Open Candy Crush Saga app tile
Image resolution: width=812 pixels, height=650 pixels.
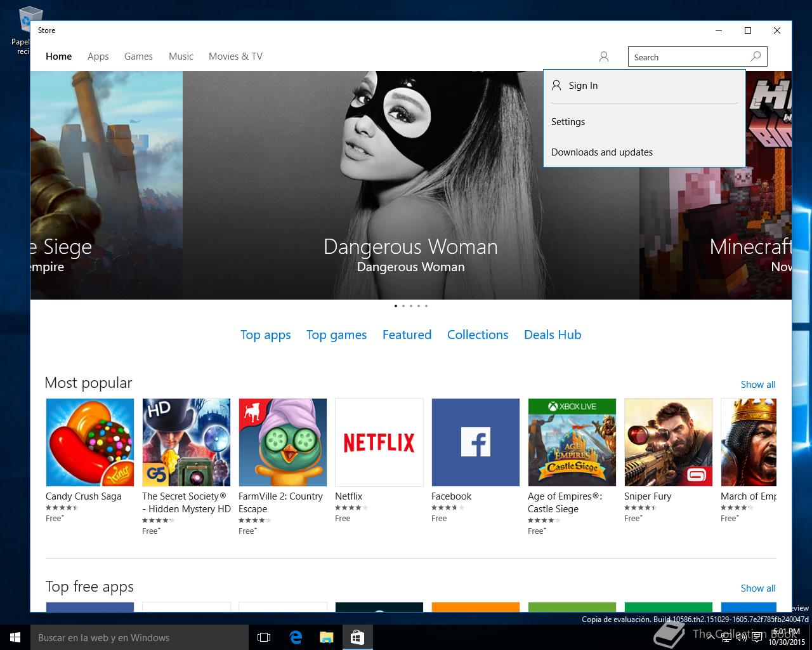coord(90,442)
